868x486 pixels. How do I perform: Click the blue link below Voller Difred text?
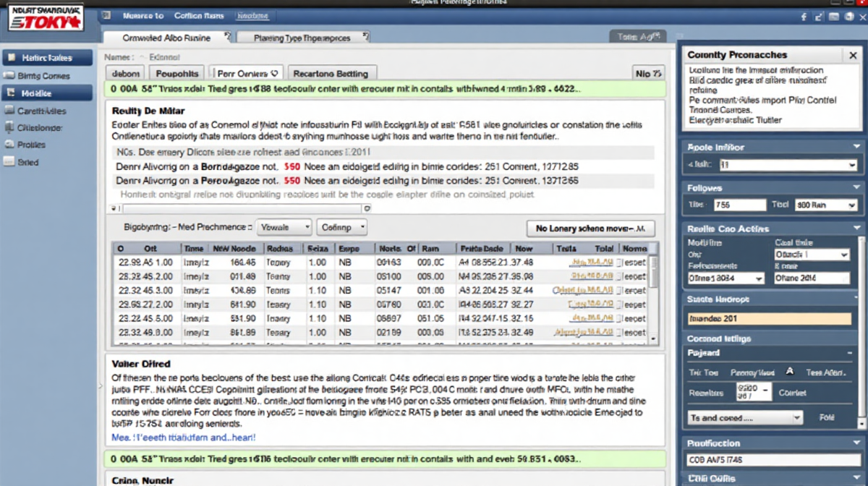tap(183, 438)
